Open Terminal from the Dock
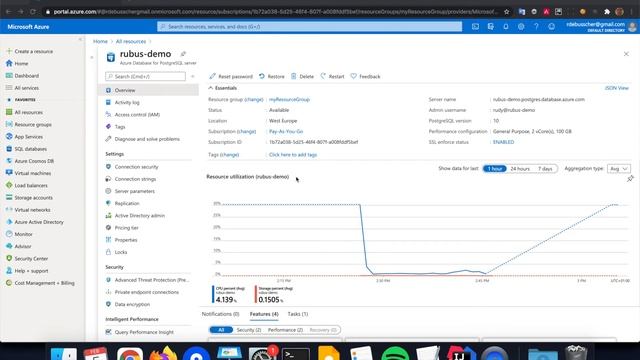The width and height of the screenshot is (640, 360). 296,354
